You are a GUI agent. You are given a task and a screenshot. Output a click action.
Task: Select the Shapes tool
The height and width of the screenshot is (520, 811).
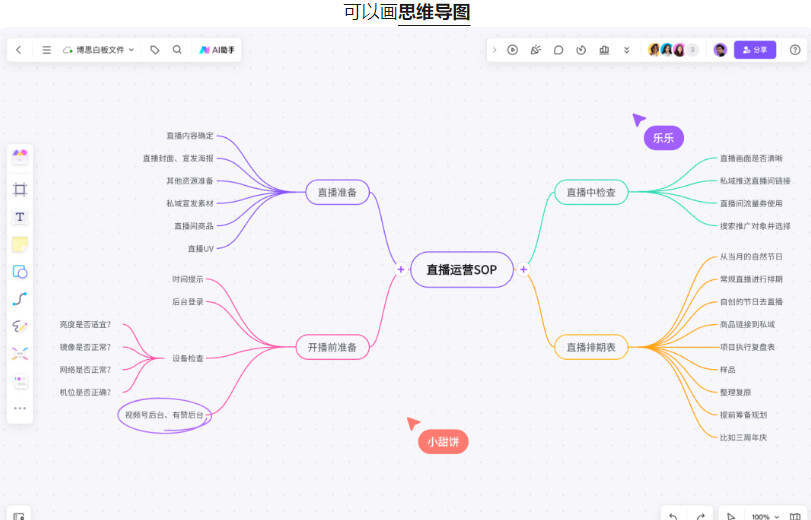(20, 271)
